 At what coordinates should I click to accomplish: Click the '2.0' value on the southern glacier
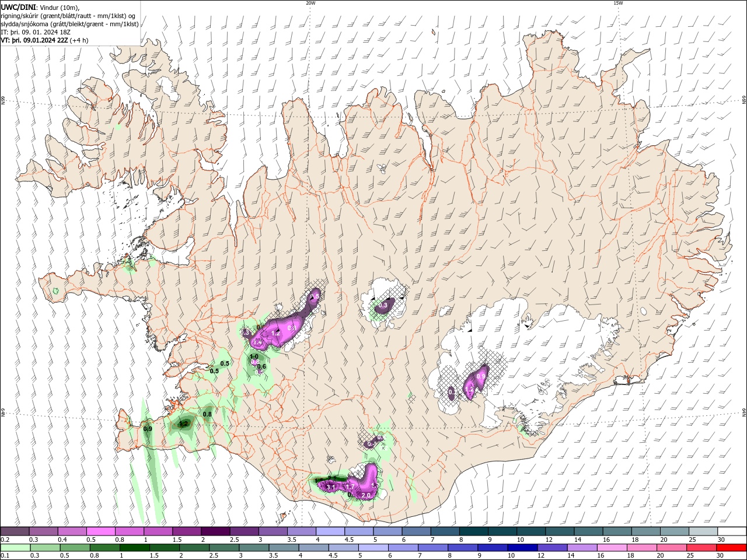[x=366, y=495]
